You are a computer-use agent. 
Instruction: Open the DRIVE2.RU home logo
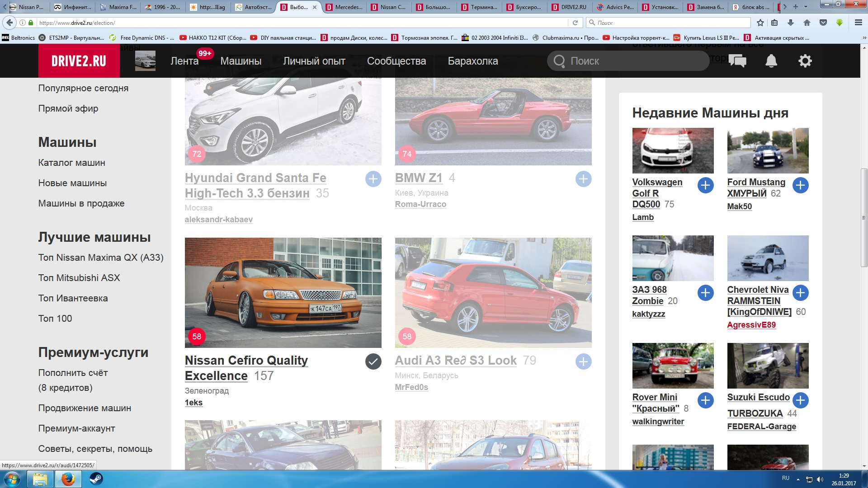(79, 61)
